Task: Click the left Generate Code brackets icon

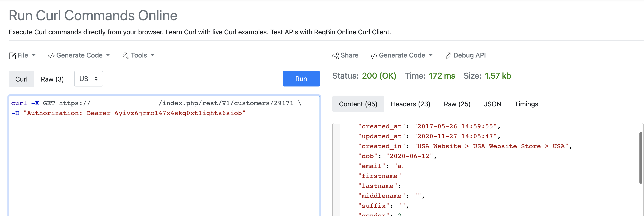Action: click(x=51, y=56)
